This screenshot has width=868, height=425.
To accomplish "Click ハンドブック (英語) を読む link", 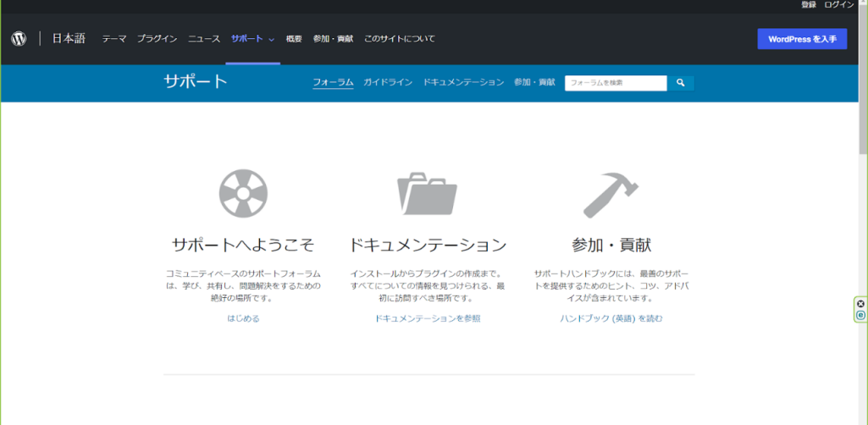I will coord(611,318).
